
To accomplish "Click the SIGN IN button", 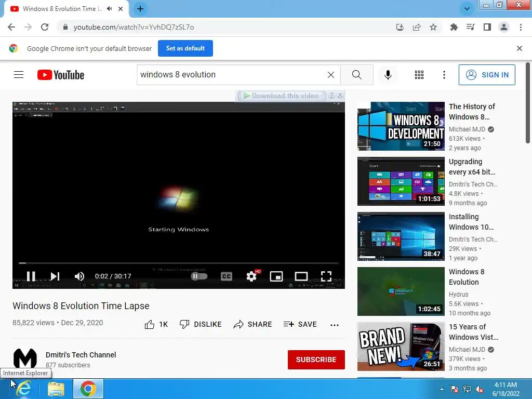I will click(487, 75).
